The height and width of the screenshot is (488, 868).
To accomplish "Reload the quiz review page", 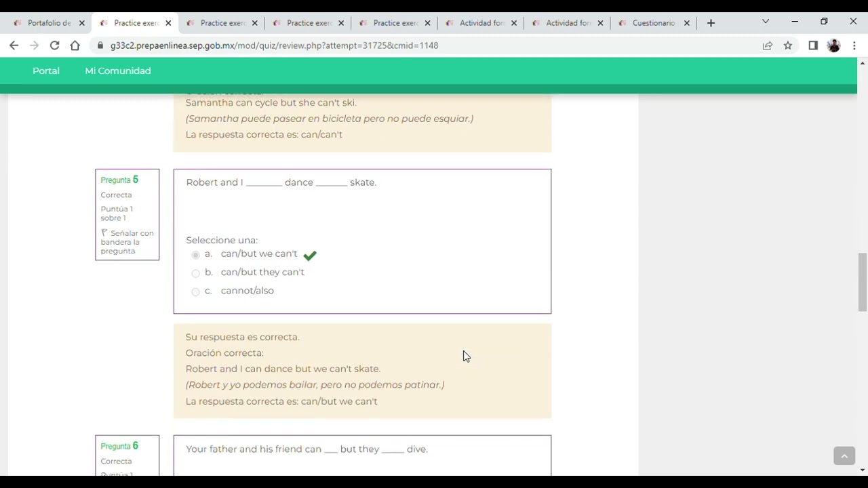I will click(54, 45).
